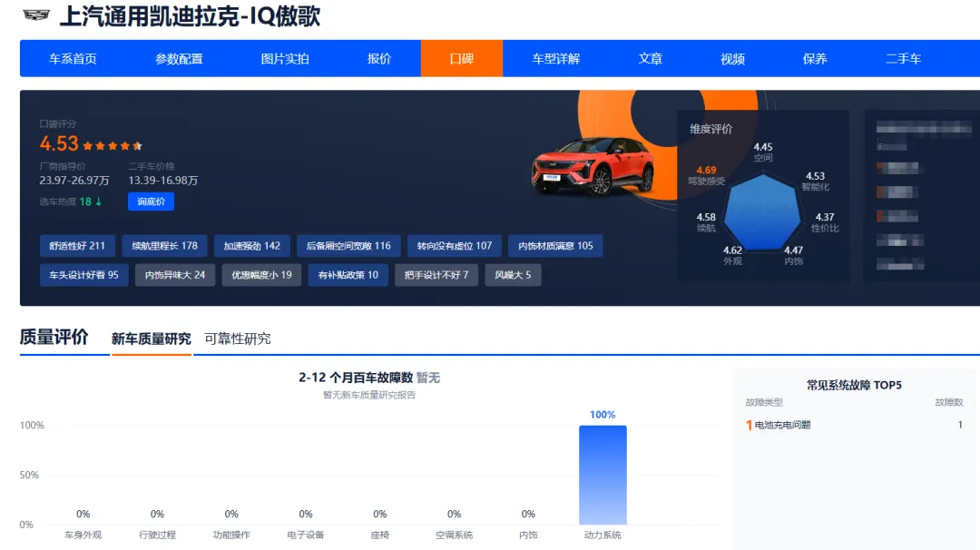Click the 上汽通用凯迪拉克-IQ傲歌 title
980x550 pixels.
click(190, 16)
